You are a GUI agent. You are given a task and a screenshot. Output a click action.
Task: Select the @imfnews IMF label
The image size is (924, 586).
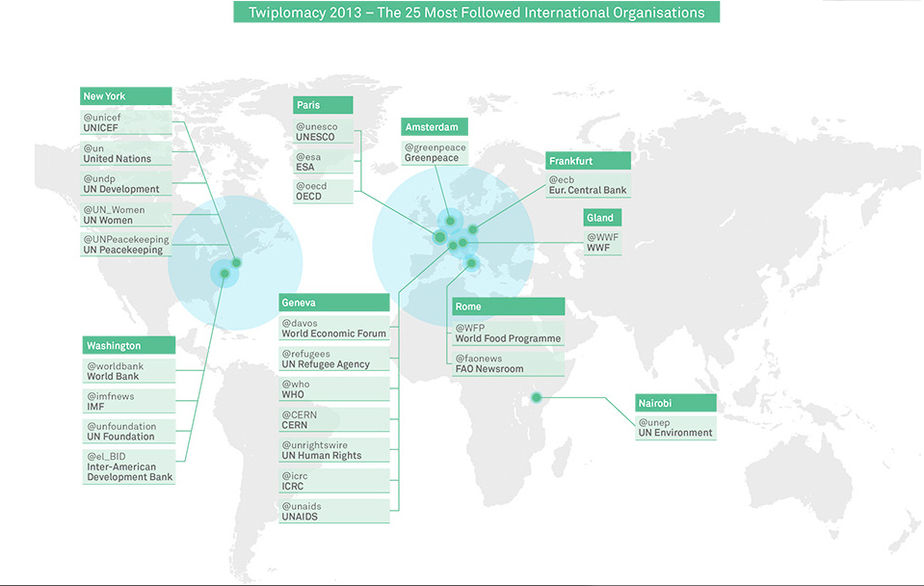click(x=129, y=402)
